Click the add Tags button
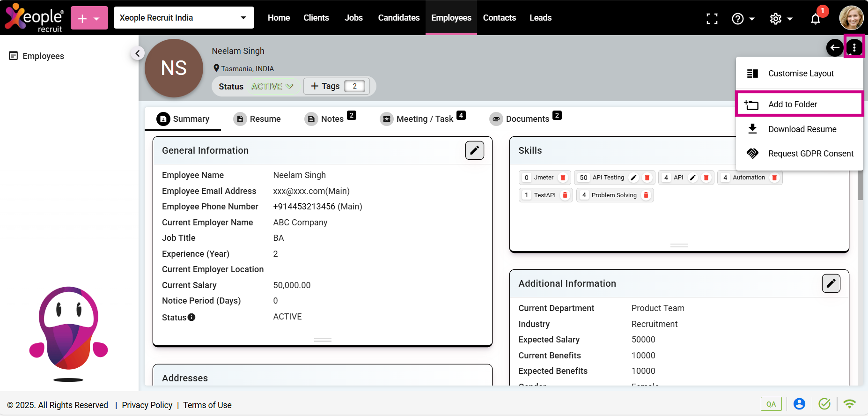868x416 pixels. [325, 86]
